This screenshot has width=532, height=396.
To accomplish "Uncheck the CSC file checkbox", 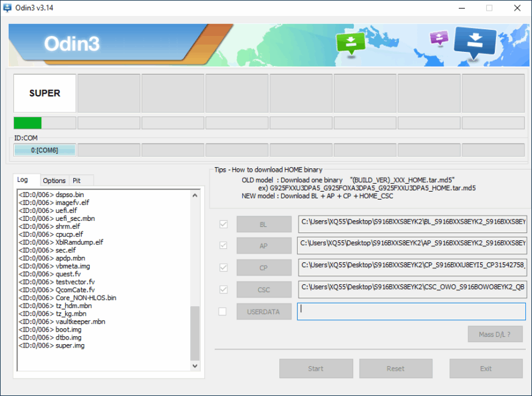I will [x=223, y=289].
